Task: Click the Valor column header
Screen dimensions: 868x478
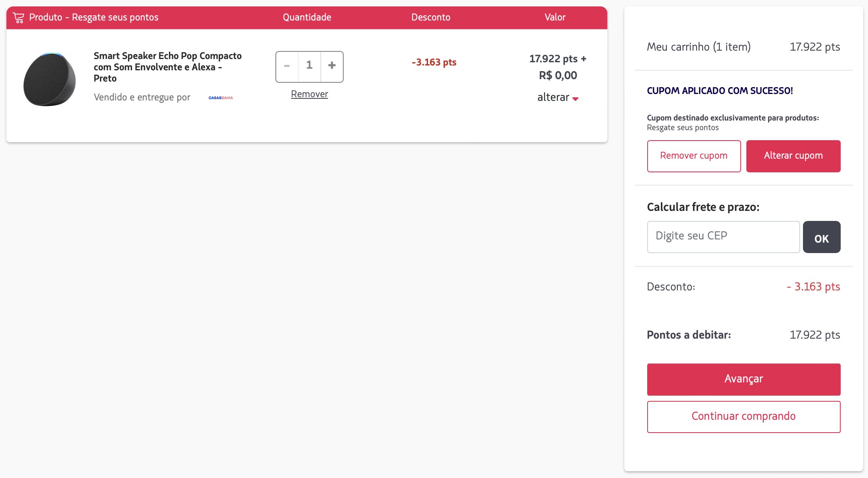Action: coord(555,17)
